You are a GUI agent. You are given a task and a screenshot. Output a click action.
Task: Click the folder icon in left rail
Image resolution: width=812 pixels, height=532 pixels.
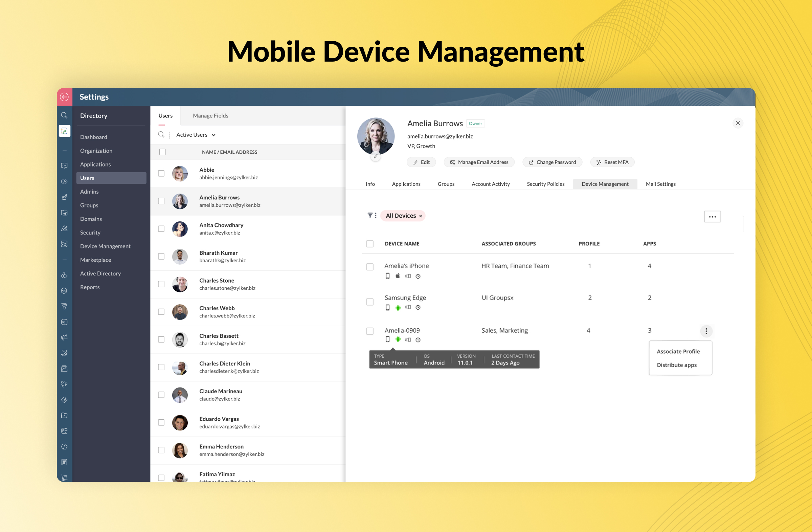click(64, 415)
